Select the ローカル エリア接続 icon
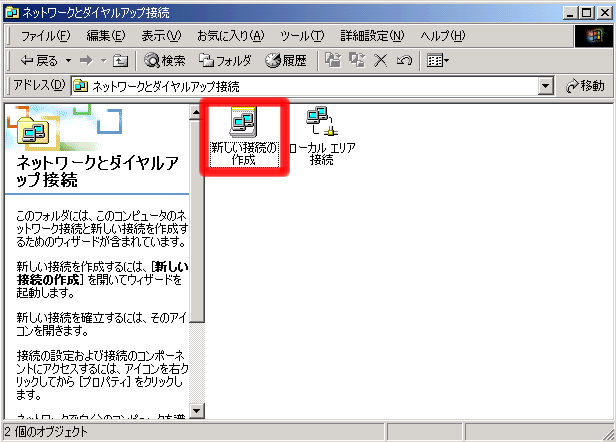The width and height of the screenshot is (616, 442). pos(322,136)
